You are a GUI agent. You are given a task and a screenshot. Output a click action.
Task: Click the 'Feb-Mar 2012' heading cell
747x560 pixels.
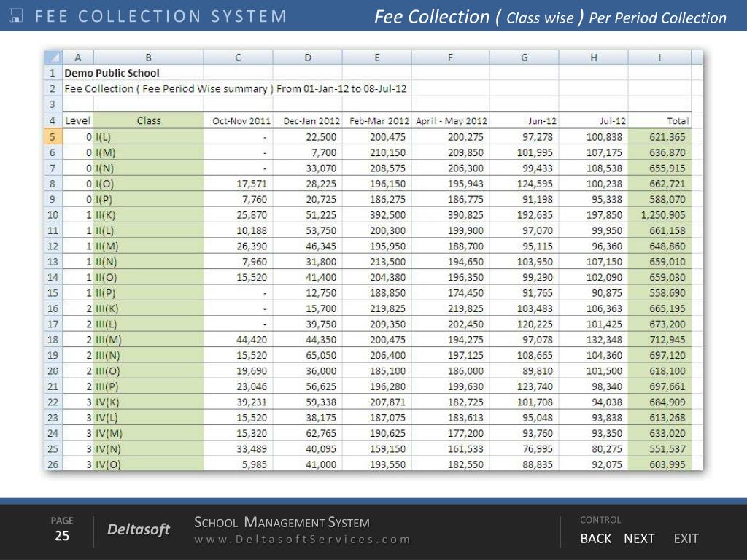point(377,121)
